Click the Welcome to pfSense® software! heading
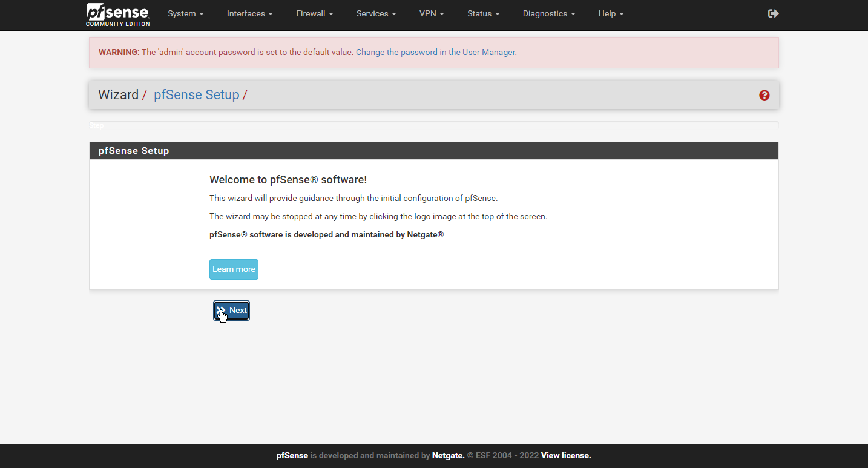The width and height of the screenshot is (868, 468). click(x=288, y=180)
